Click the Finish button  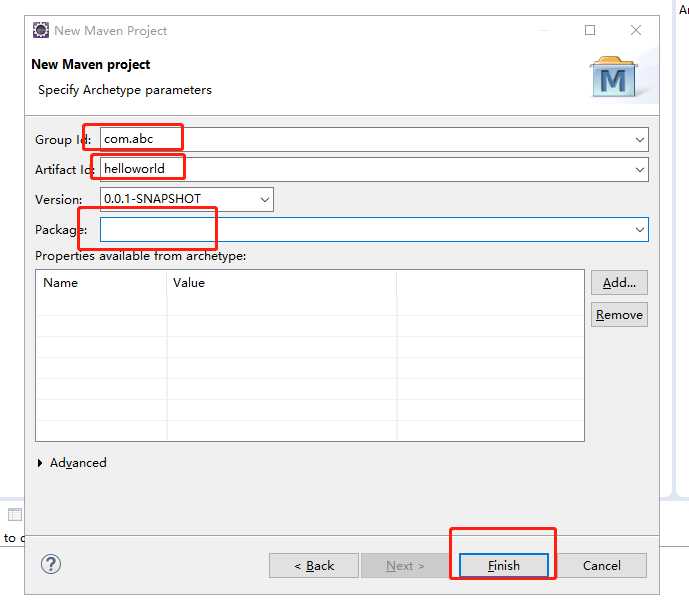coord(504,565)
